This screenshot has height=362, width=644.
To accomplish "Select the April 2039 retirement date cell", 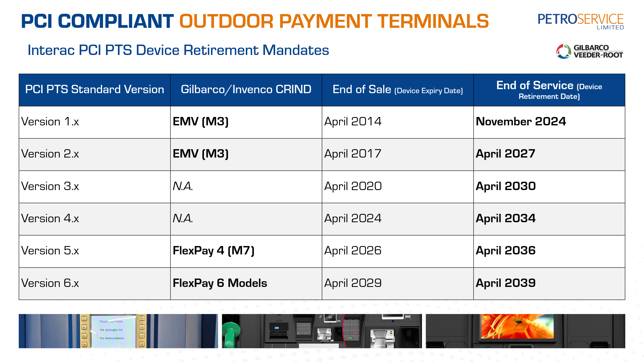I will (505, 283).
